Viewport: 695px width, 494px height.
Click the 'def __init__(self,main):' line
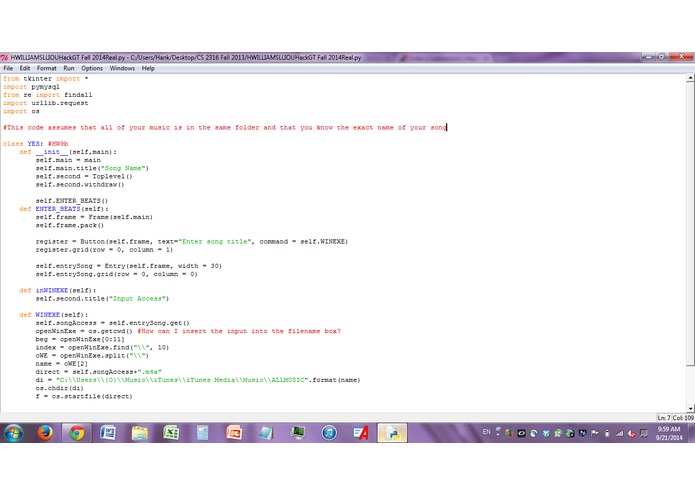coord(68,152)
